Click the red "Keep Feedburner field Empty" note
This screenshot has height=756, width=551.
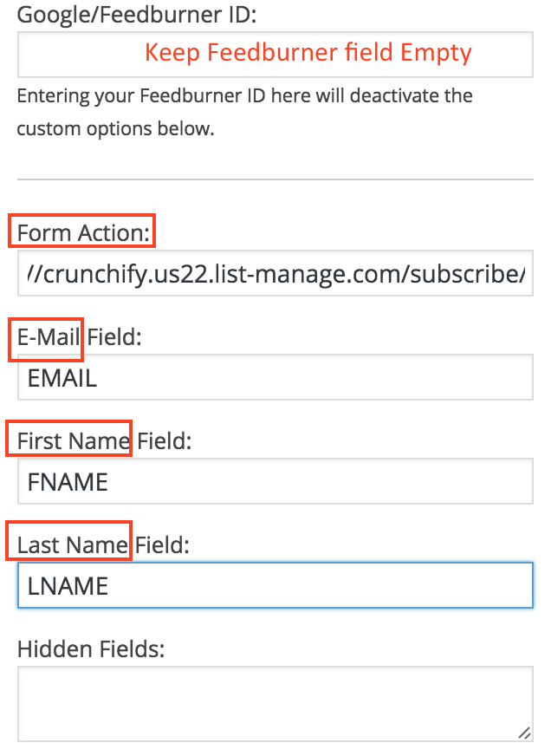tap(308, 53)
